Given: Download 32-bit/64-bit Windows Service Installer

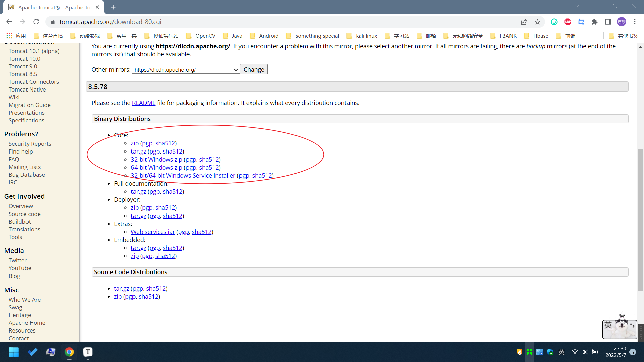Looking at the screenshot, I should (x=183, y=175).
